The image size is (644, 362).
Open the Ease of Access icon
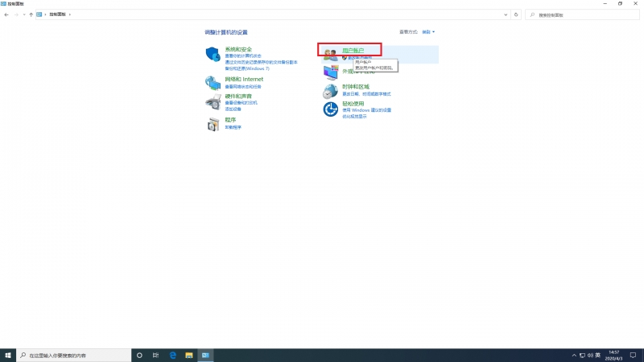[330, 109]
